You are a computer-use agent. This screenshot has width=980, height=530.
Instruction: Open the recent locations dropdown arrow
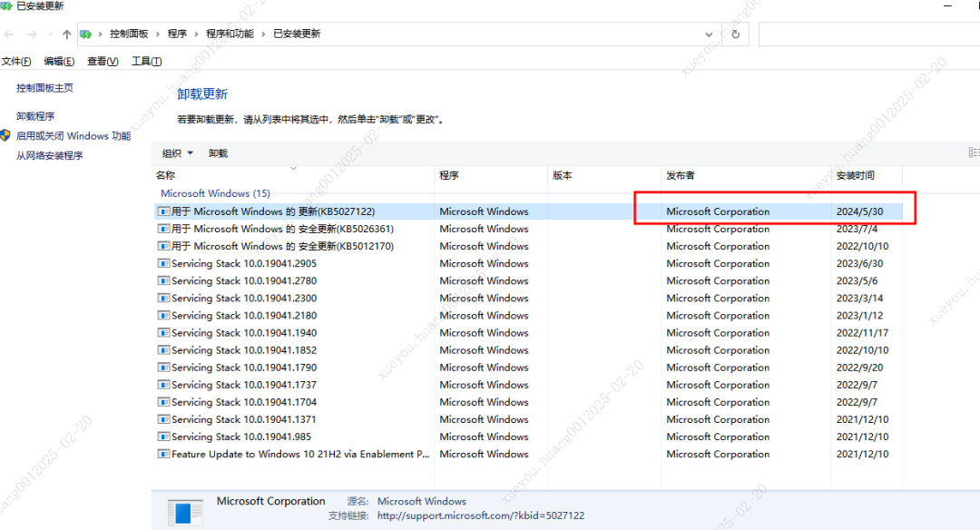point(51,34)
